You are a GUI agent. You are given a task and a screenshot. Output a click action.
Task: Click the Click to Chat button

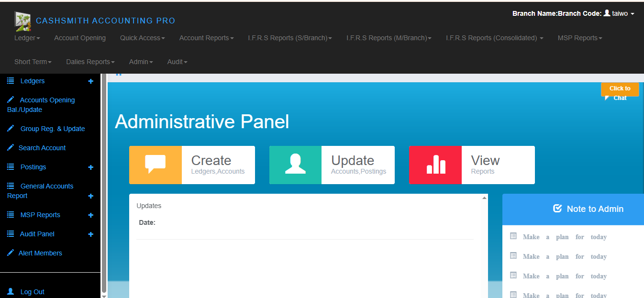(x=620, y=90)
